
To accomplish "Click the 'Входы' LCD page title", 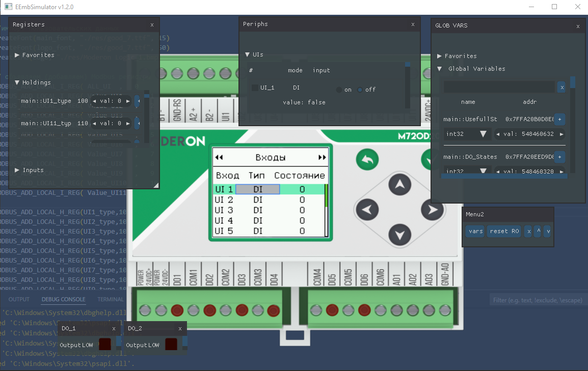I will pos(271,158).
